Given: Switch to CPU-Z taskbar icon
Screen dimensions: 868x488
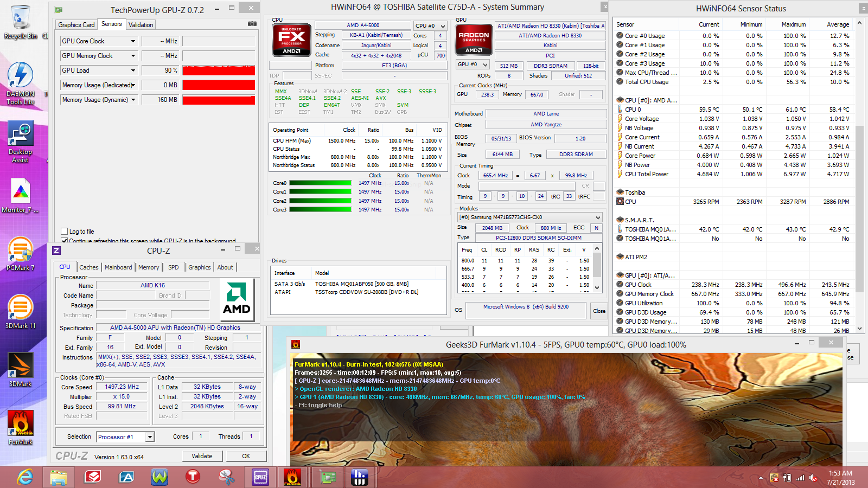Looking at the screenshot, I should point(260,477).
